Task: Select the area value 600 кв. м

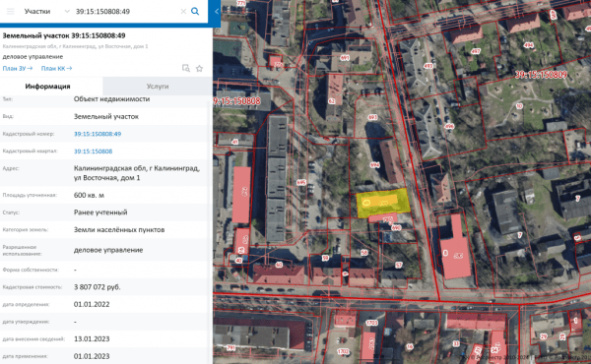Action: pyautogui.click(x=89, y=196)
